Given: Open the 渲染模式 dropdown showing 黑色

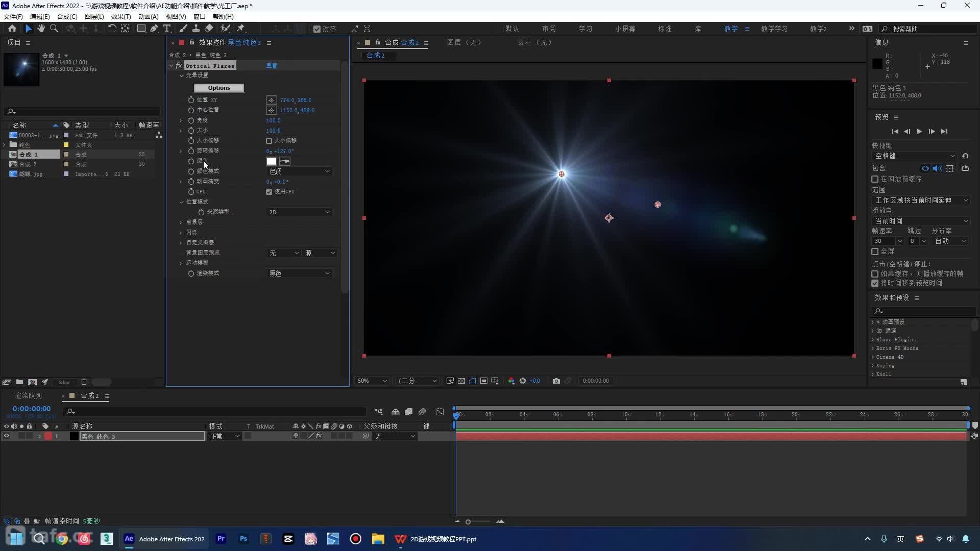Looking at the screenshot, I should [x=299, y=273].
